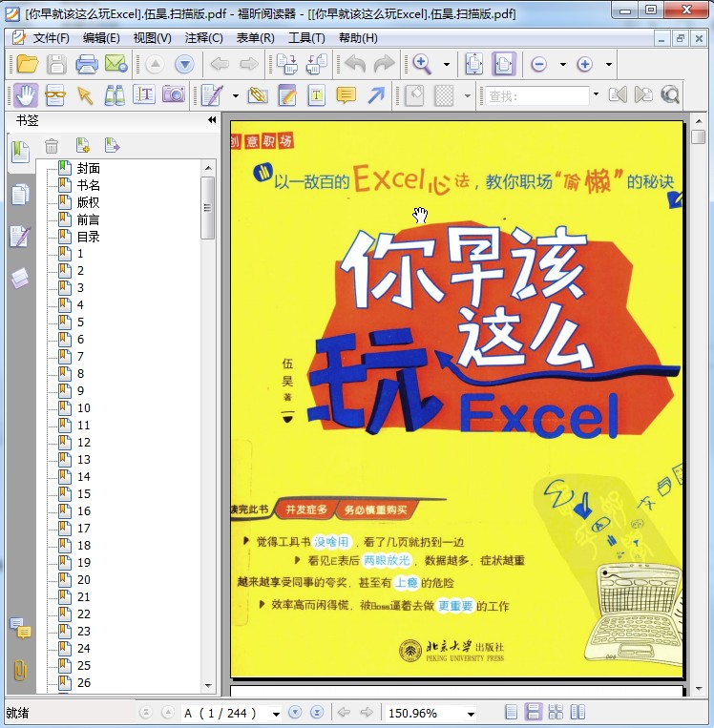Open the 帮助(H) menu
The height and width of the screenshot is (728, 714).
coord(358,37)
